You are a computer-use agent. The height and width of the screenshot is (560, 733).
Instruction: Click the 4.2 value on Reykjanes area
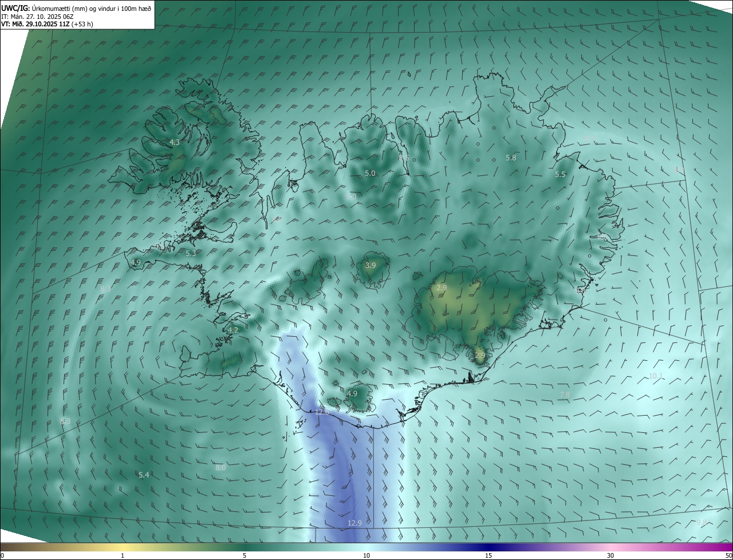point(233,330)
